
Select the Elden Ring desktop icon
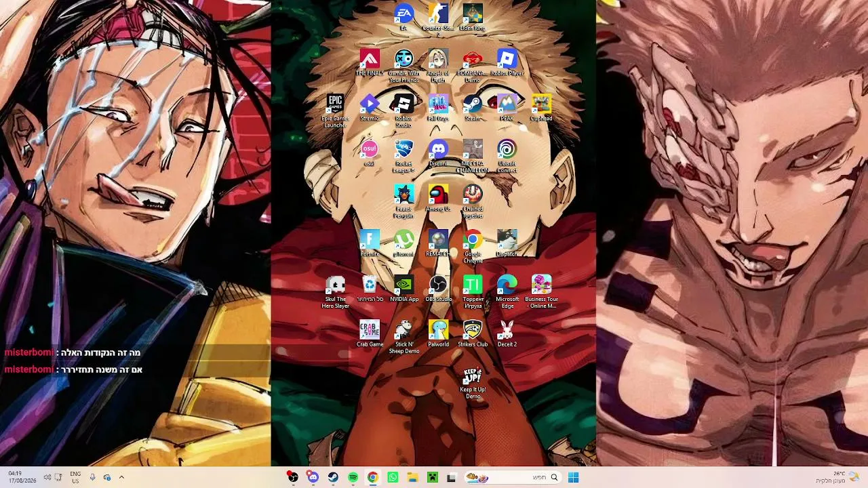point(473,17)
